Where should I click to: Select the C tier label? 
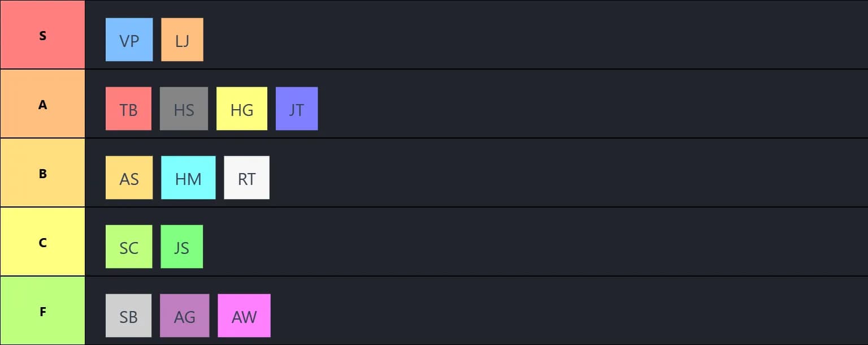pos(42,242)
